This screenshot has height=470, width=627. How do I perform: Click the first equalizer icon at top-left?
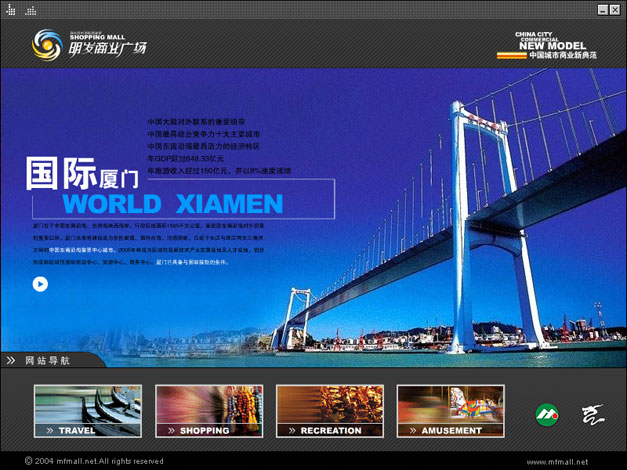12,10
